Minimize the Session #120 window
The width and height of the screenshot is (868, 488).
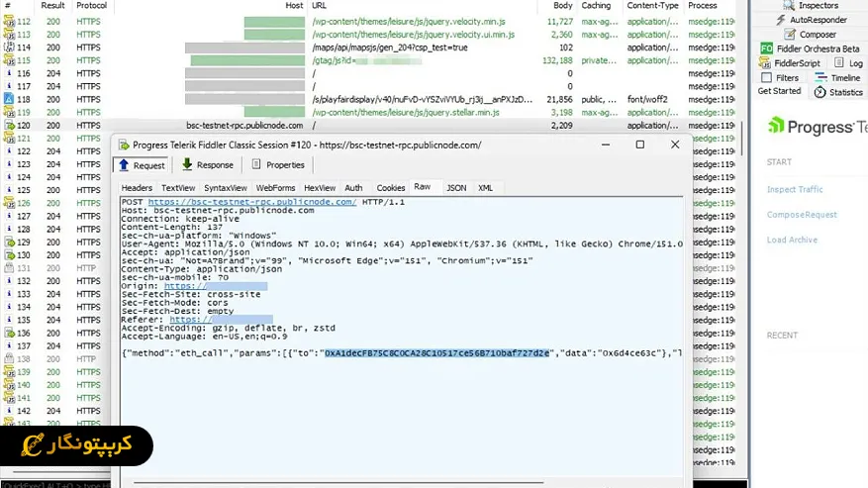coord(606,145)
